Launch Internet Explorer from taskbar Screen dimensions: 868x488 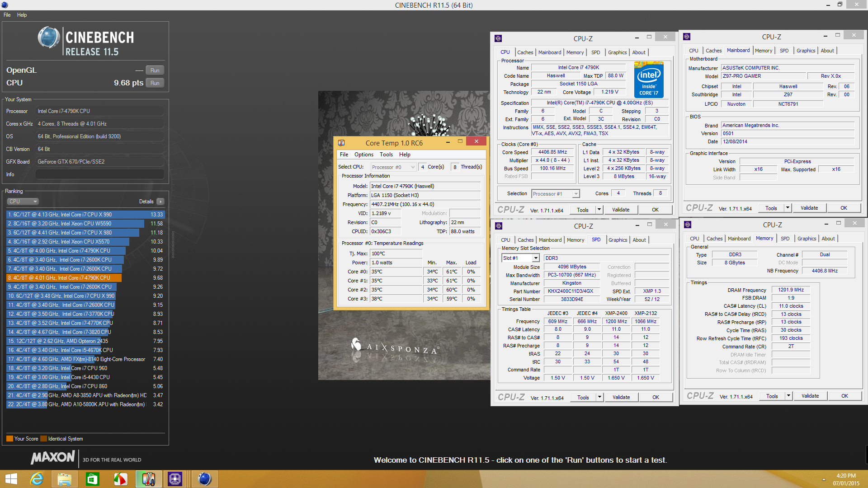point(36,479)
